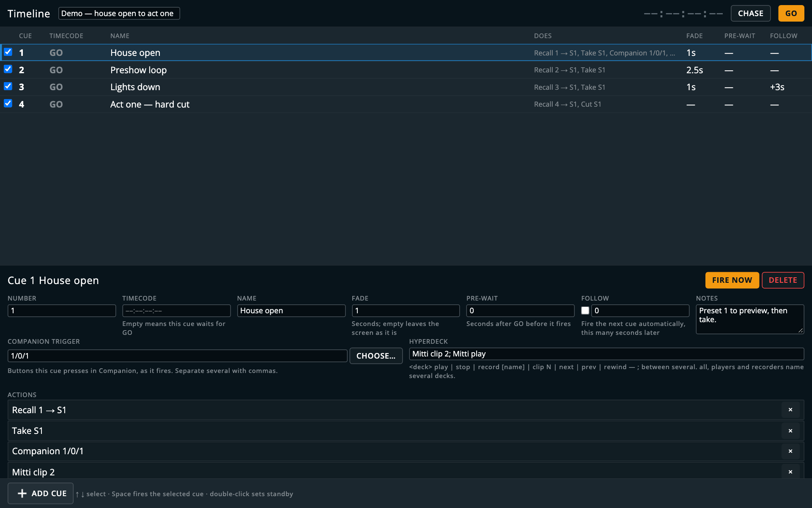This screenshot has height=508, width=812.
Task: Edit the timeline title field
Action: 119,14
